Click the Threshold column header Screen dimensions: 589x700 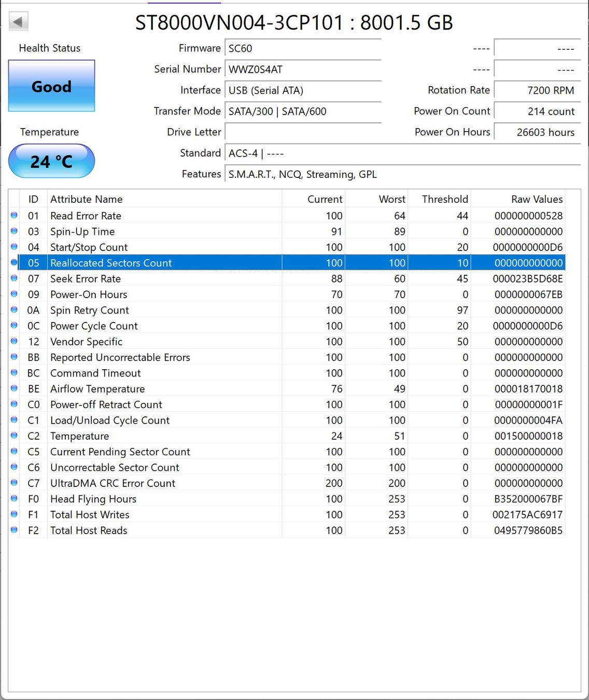pos(439,199)
